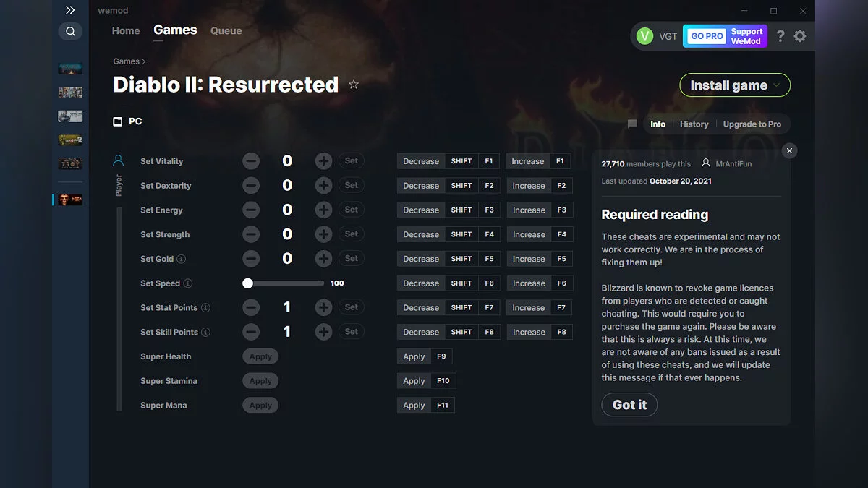Click the info icon next to Set Gold
This screenshot has height=488, width=868.
(180, 259)
